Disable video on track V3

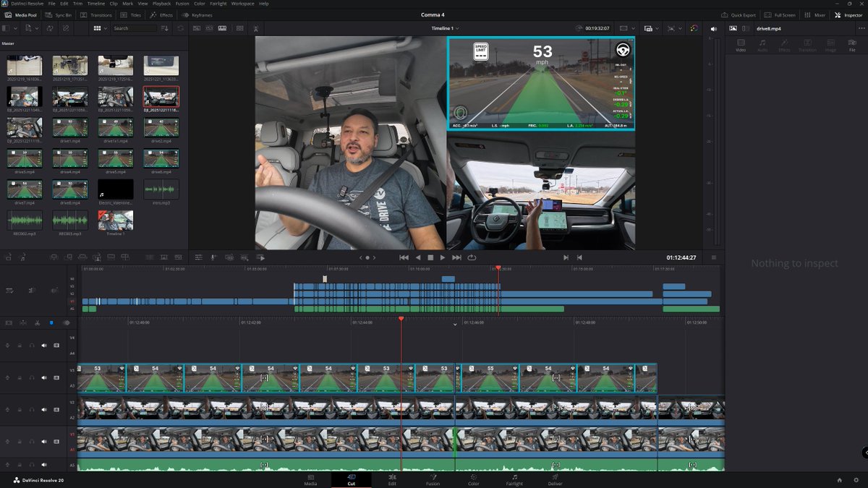pos(56,377)
